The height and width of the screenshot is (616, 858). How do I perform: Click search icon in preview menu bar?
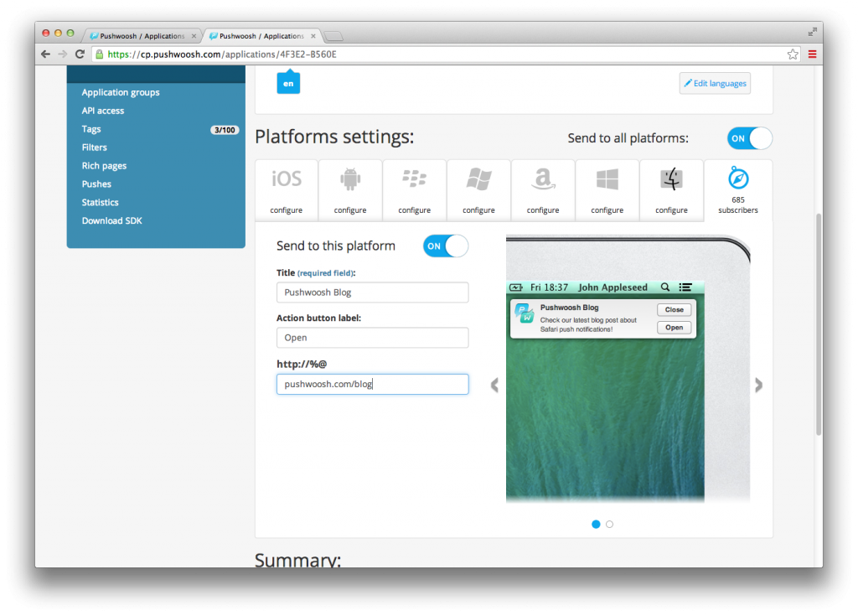(664, 287)
